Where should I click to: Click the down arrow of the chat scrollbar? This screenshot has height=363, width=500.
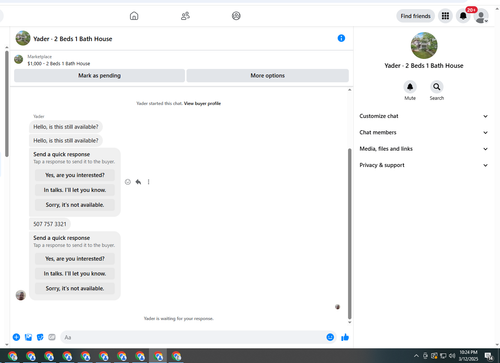[349, 322]
